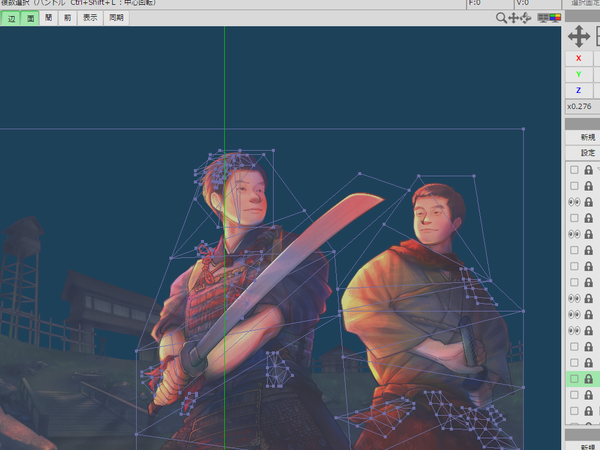600x450 pixels.
Task: Toggle checkbox in the green highlighted layer row
Action: coord(574,379)
